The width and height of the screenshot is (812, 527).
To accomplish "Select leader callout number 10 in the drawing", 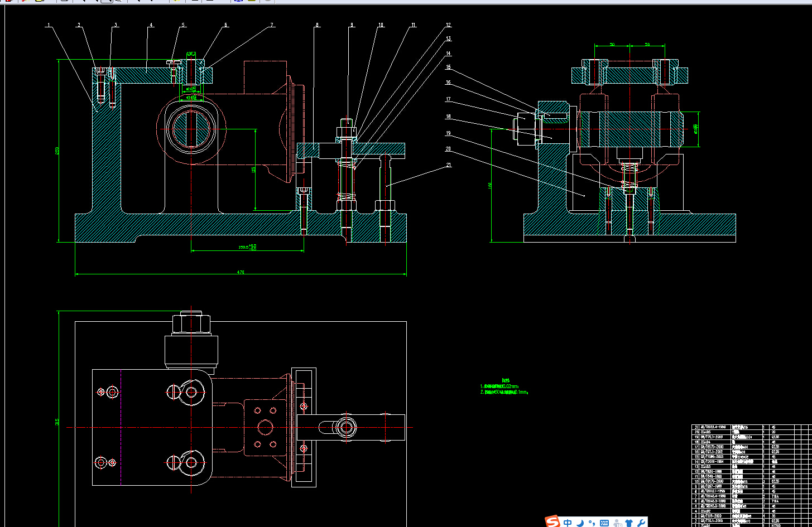I will (381, 25).
